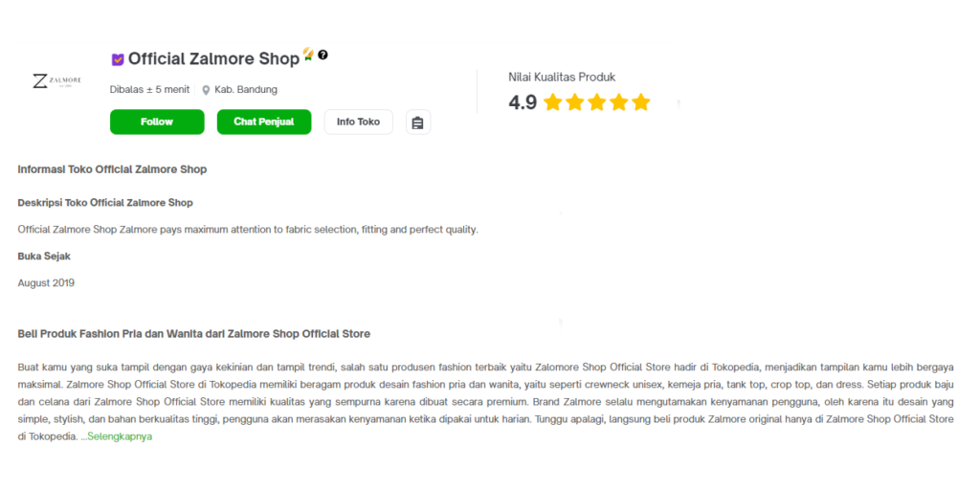Screen dimensions: 980x491
Task: Click the award ribbon badge beside shop name
Action: point(308,55)
